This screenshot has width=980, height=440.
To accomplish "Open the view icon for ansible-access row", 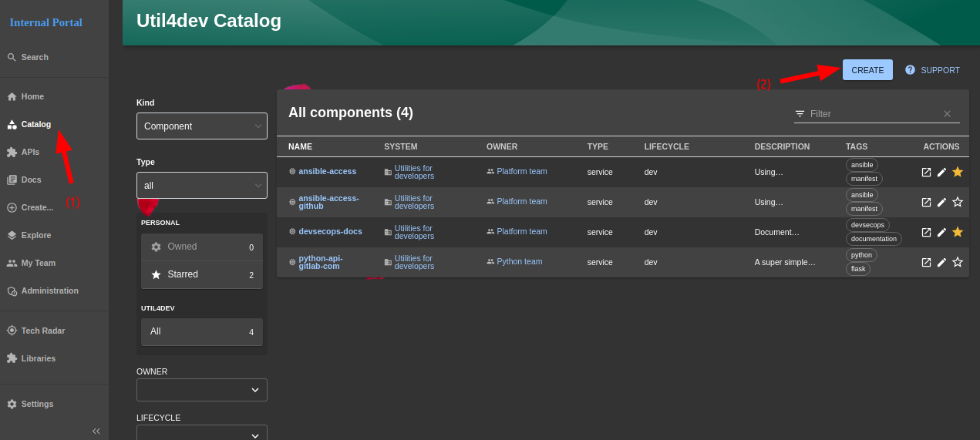I will pos(926,172).
